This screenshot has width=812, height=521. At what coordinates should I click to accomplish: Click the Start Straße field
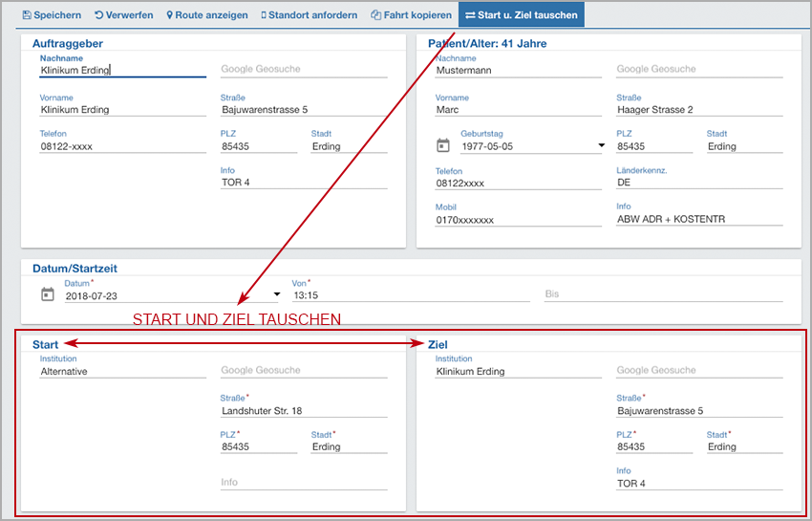(x=304, y=411)
